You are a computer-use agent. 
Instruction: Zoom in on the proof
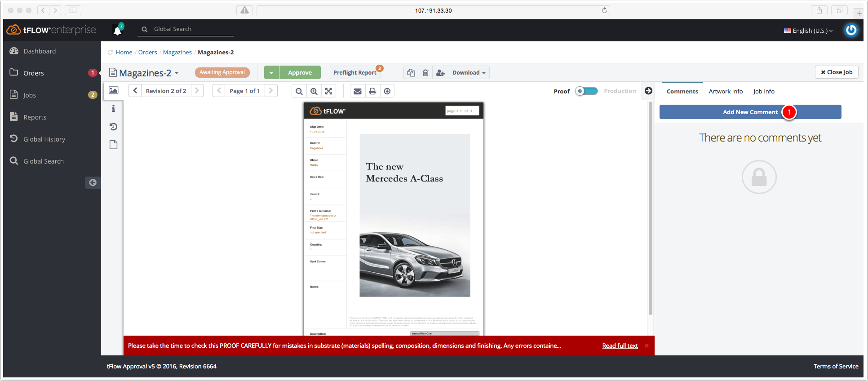point(314,91)
